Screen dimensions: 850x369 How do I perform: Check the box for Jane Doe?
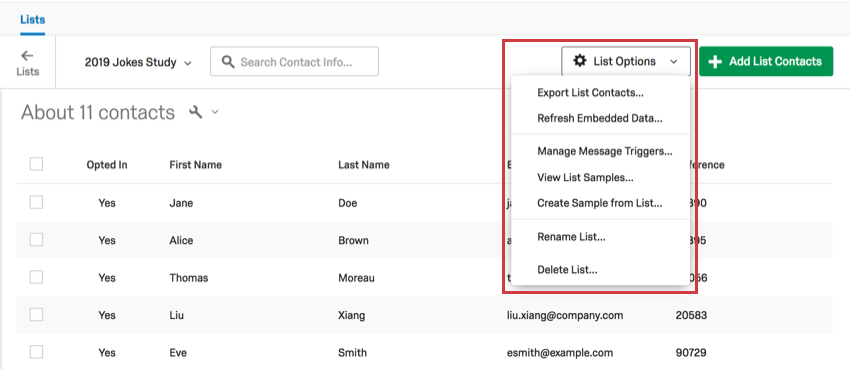point(36,203)
